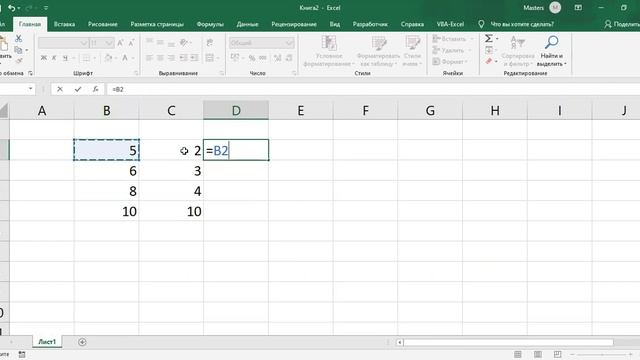Open the Вид ribbon tab

(335, 24)
